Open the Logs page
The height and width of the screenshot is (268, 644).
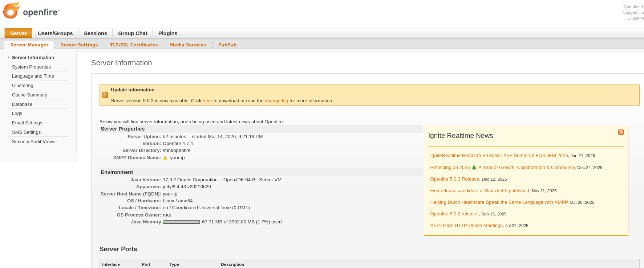(17, 114)
